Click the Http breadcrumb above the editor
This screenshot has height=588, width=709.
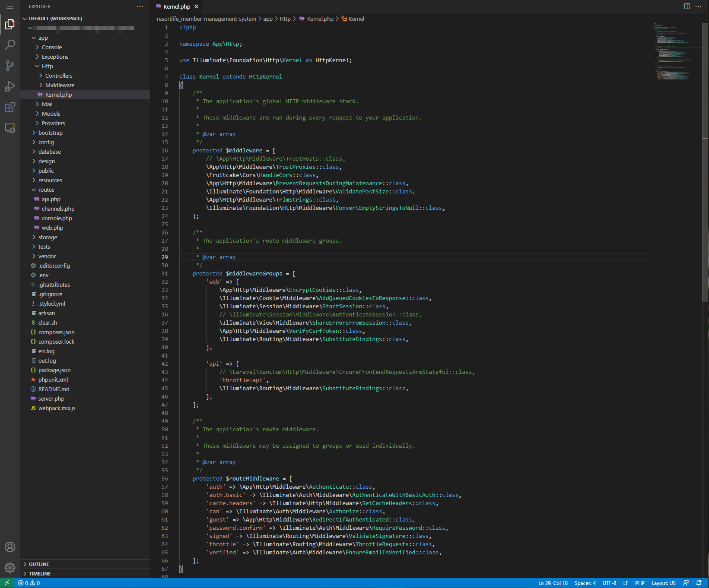pos(285,19)
